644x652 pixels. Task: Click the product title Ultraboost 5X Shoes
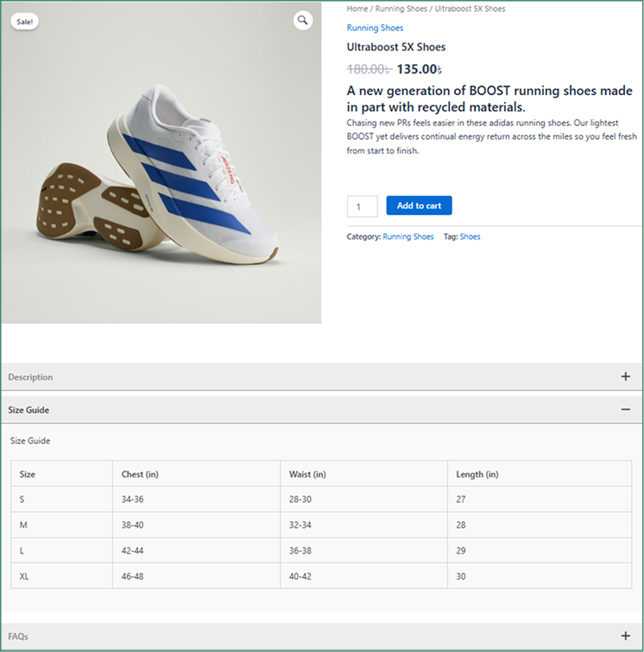pyautogui.click(x=395, y=47)
